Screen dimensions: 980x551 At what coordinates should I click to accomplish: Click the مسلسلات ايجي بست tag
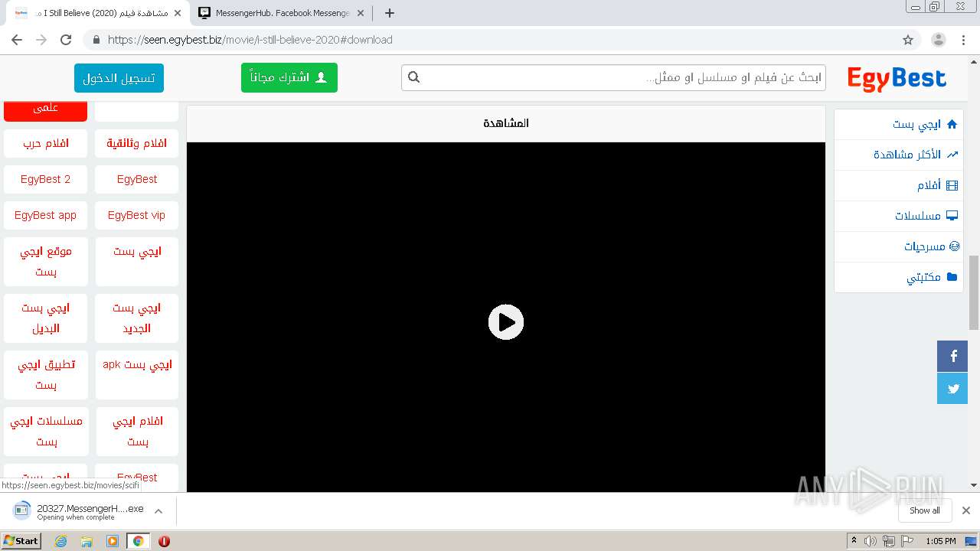tap(45, 431)
